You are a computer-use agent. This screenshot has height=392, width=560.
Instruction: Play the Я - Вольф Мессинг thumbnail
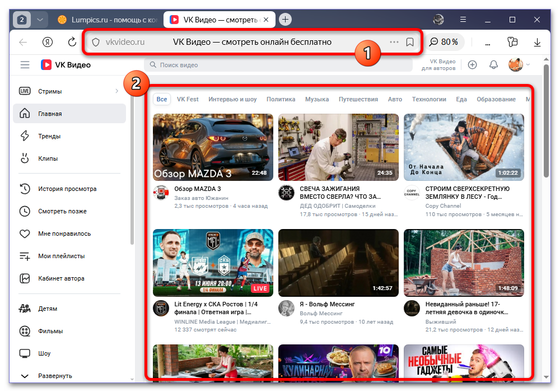(x=338, y=263)
